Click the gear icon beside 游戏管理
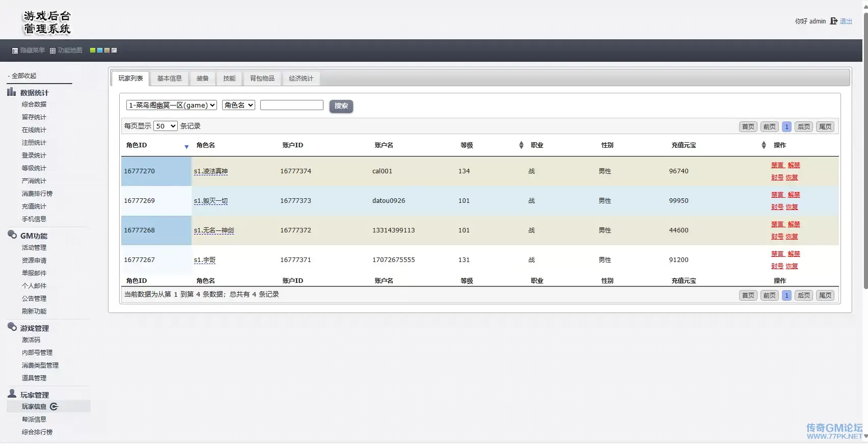868x444 pixels. (x=12, y=327)
